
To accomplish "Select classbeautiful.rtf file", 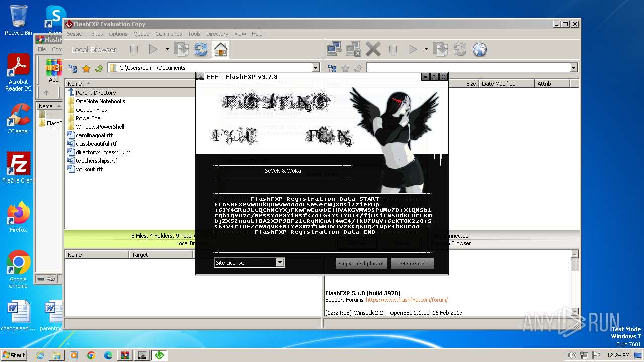I will pyautogui.click(x=96, y=144).
